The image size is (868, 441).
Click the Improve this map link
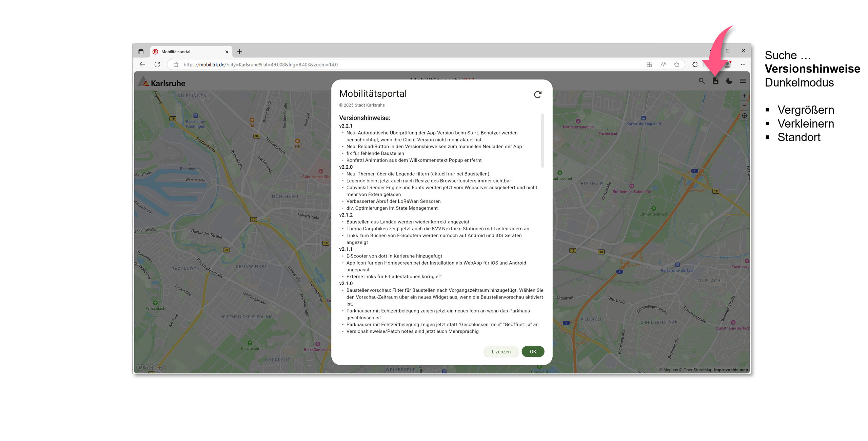click(731, 370)
